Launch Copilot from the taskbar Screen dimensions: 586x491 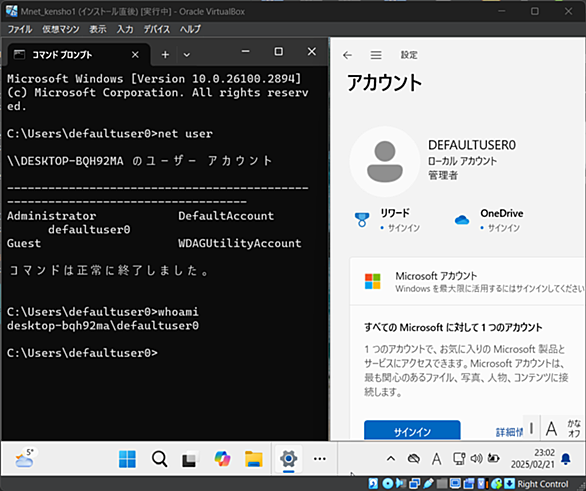[222, 459]
